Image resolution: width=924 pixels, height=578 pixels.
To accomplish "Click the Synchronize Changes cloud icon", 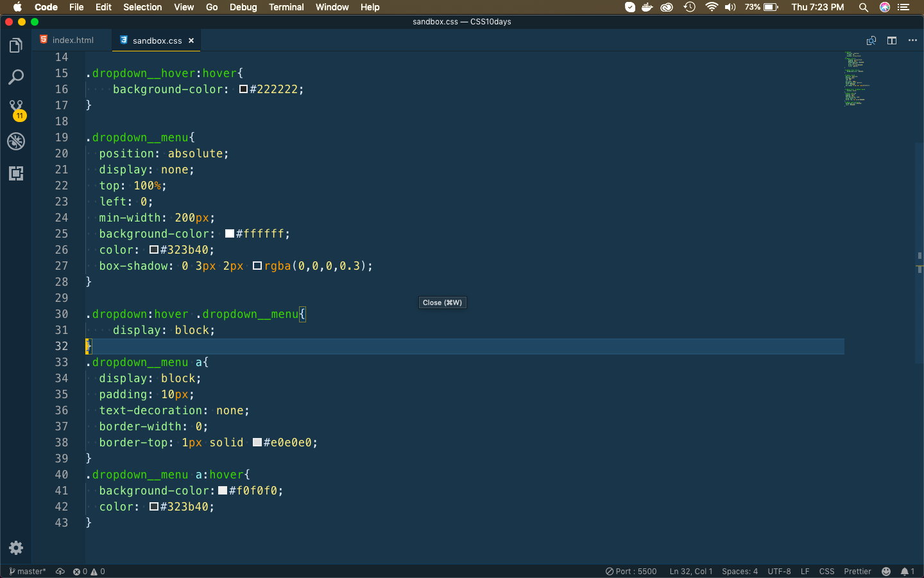I will tap(60, 572).
